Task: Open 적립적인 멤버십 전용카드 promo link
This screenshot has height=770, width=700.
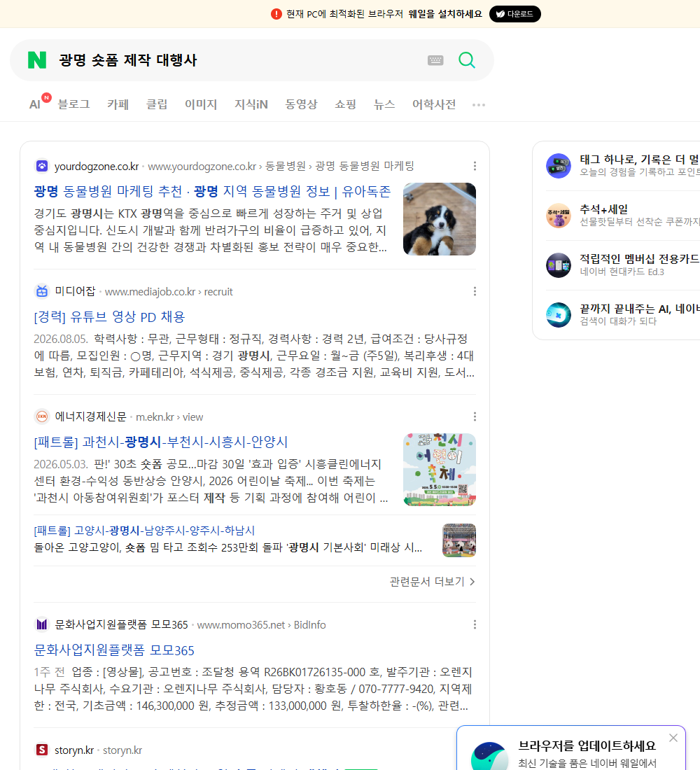Action: pyautogui.click(x=640, y=259)
